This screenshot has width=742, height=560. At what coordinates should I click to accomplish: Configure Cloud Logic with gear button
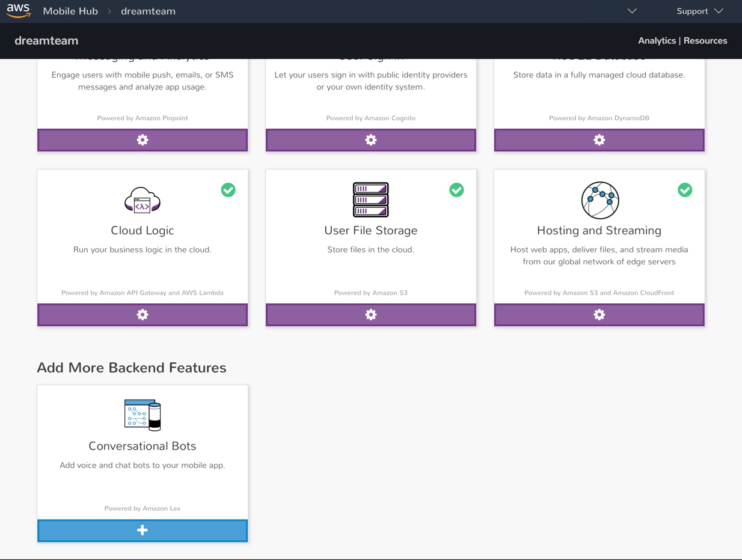click(143, 315)
